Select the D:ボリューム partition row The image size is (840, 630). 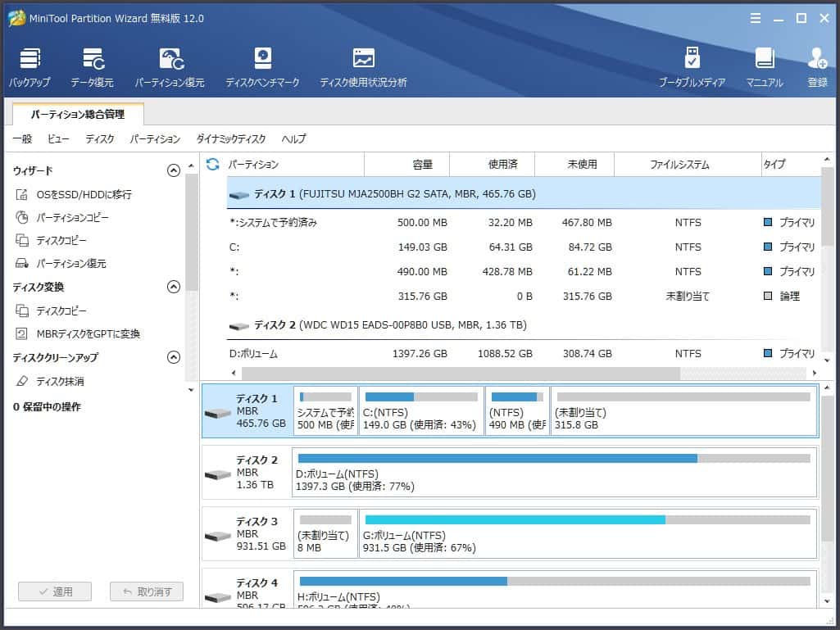pyautogui.click(x=524, y=354)
